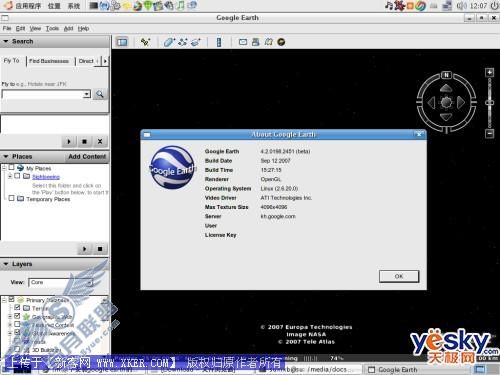
Task: Click the Email toolbar icon
Action: tap(243, 42)
